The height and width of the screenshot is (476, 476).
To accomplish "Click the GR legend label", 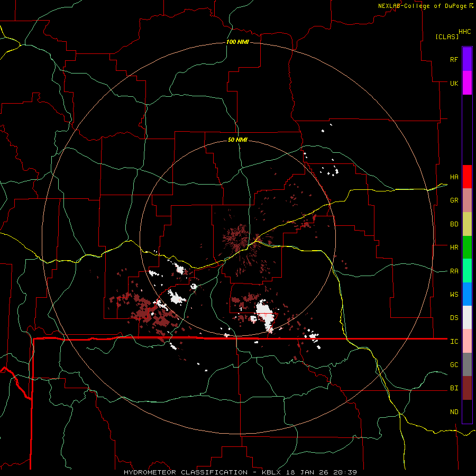I will 454,200.
